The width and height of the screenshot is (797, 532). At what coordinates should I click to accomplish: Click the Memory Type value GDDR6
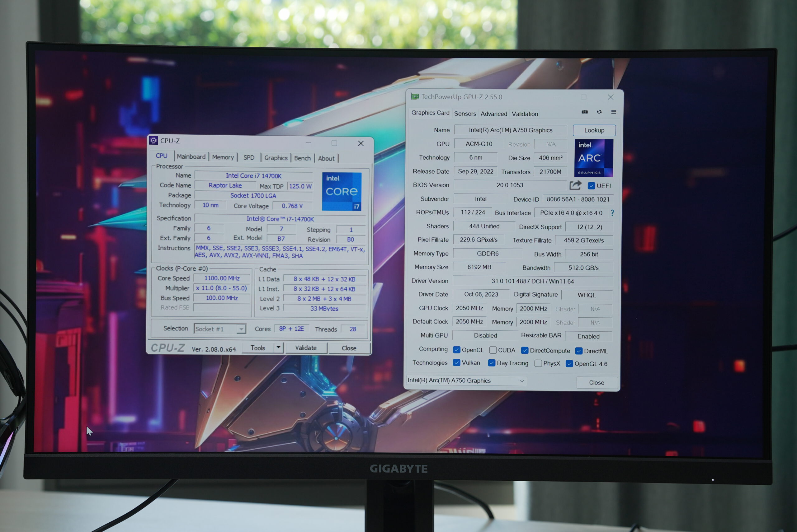488,254
